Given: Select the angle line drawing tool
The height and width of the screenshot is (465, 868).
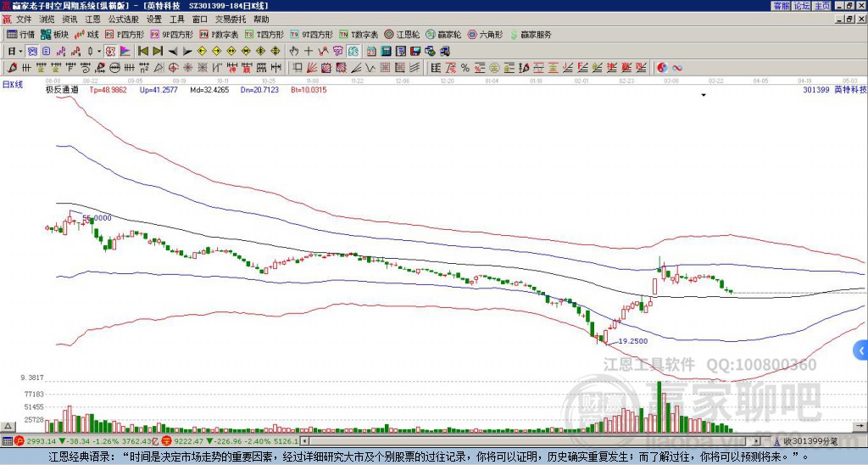Looking at the screenshot, I should [x=356, y=68].
